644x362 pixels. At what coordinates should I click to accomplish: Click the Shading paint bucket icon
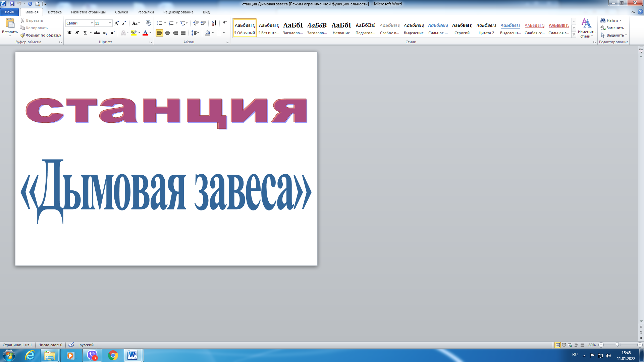pos(208,33)
